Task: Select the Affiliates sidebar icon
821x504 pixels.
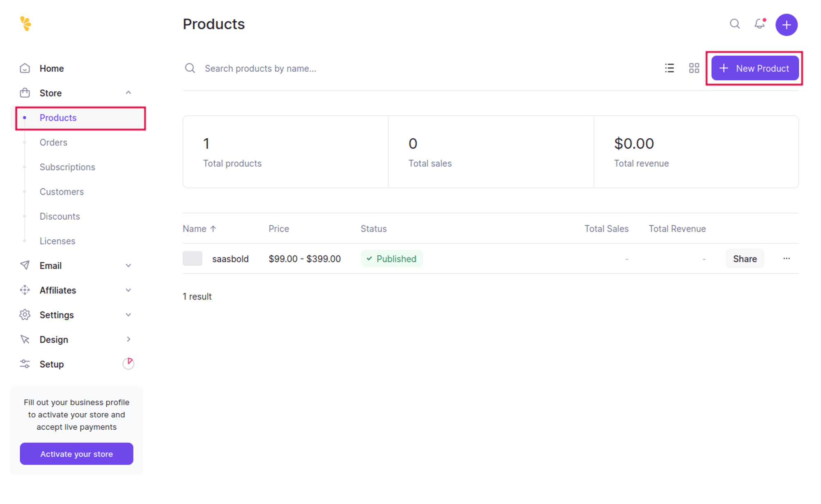Action: [25, 290]
